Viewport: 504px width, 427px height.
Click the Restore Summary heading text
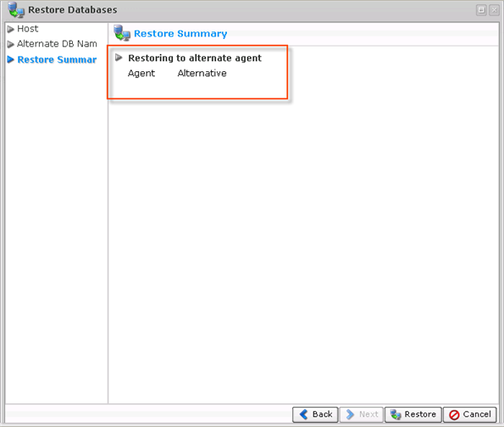(x=180, y=33)
